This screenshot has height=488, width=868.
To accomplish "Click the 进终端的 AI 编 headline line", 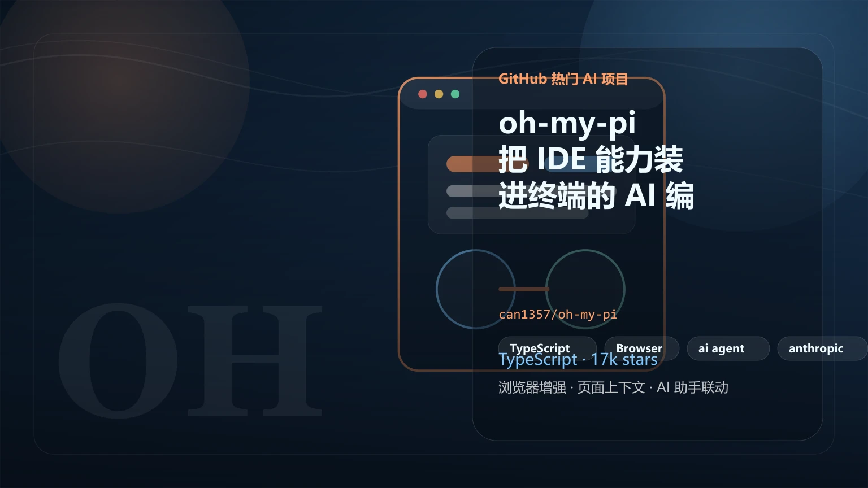I will [x=596, y=196].
